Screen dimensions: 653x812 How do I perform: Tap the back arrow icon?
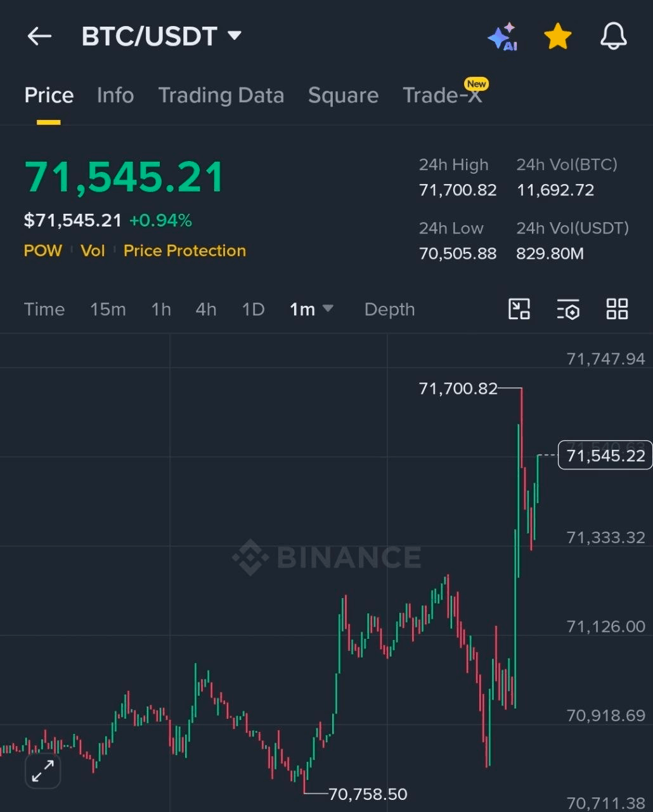(39, 37)
